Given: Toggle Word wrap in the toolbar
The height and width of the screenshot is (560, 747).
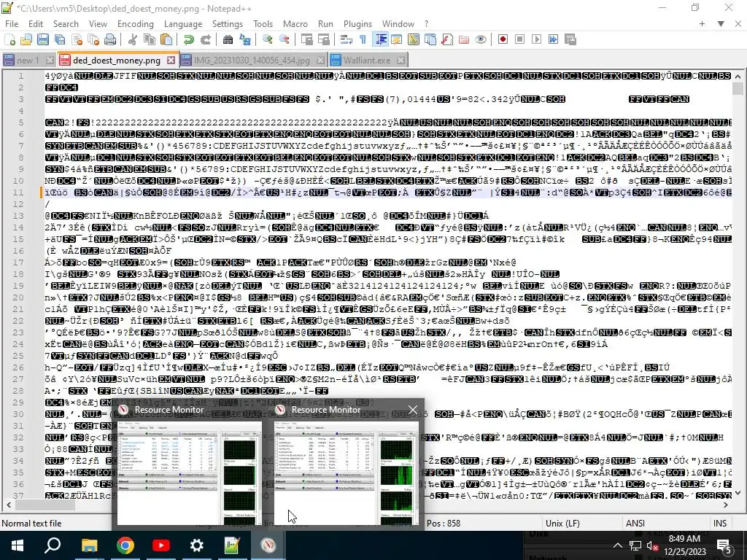Looking at the screenshot, I should click(x=346, y=39).
